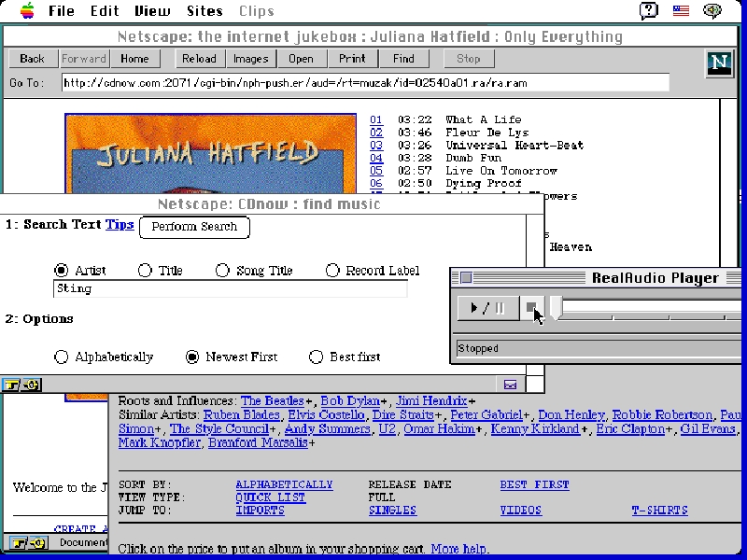Open the Tips link
The image size is (747, 560).
tap(120, 224)
